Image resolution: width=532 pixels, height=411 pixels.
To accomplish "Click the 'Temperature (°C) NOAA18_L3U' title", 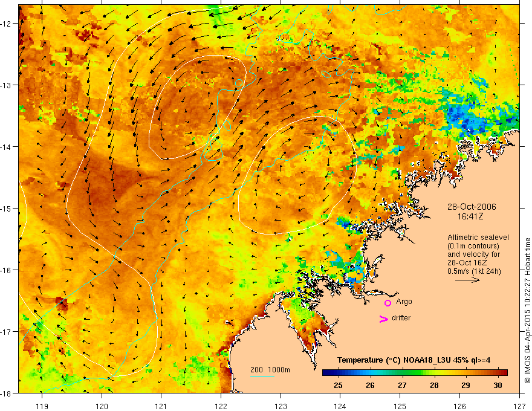I will 394,360.
